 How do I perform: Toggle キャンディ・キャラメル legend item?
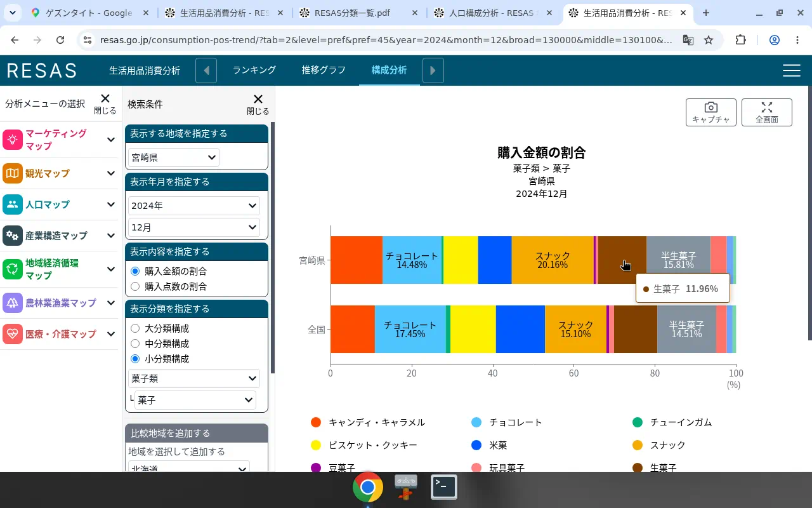369,422
